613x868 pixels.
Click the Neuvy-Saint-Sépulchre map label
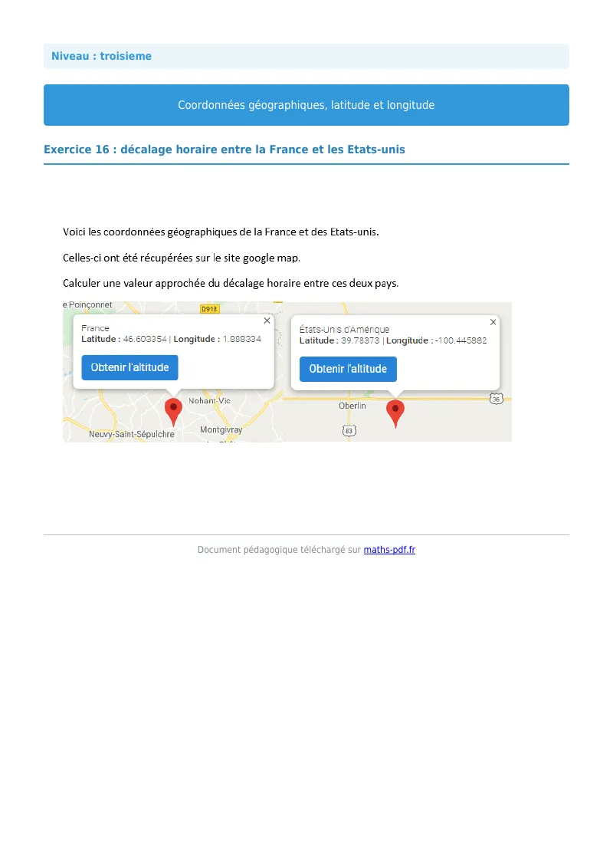pyautogui.click(x=132, y=435)
